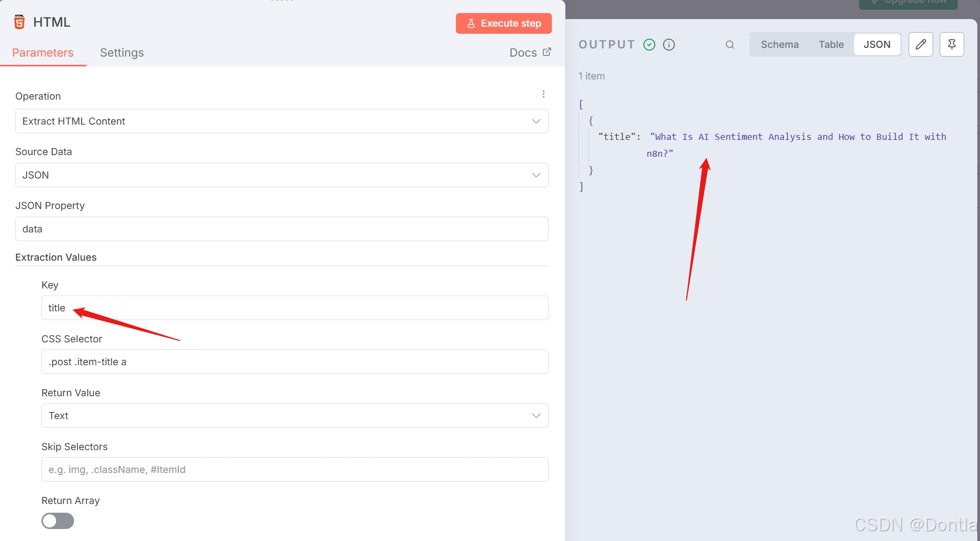Expand the Return Value Text dropdown
This screenshot has height=541, width=980.
coord(295,416)
